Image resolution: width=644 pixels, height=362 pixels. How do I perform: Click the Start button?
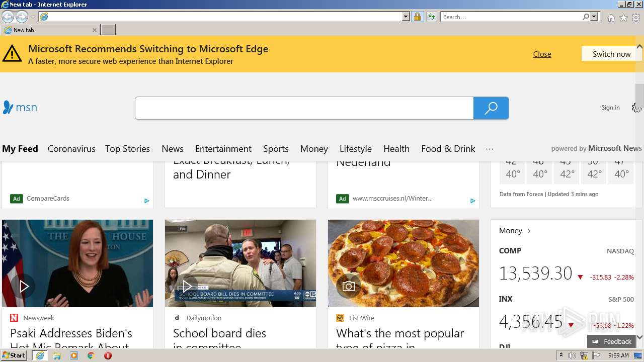14,355
